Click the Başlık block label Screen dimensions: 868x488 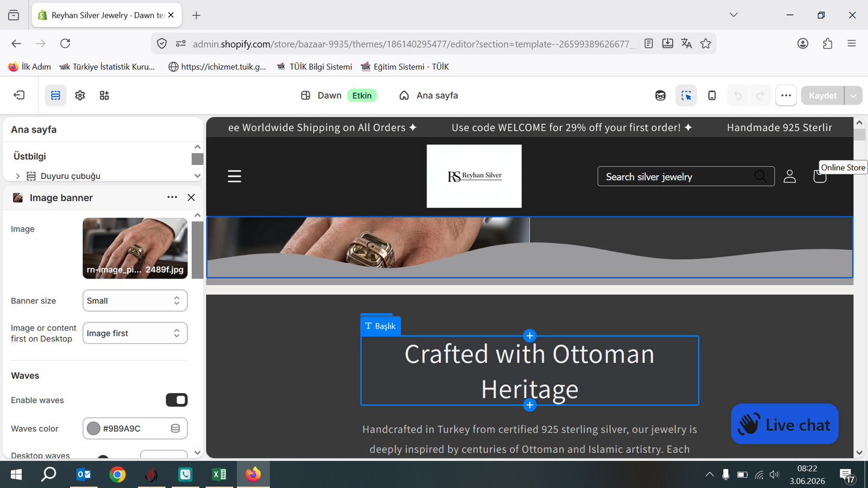click(380, 326)
